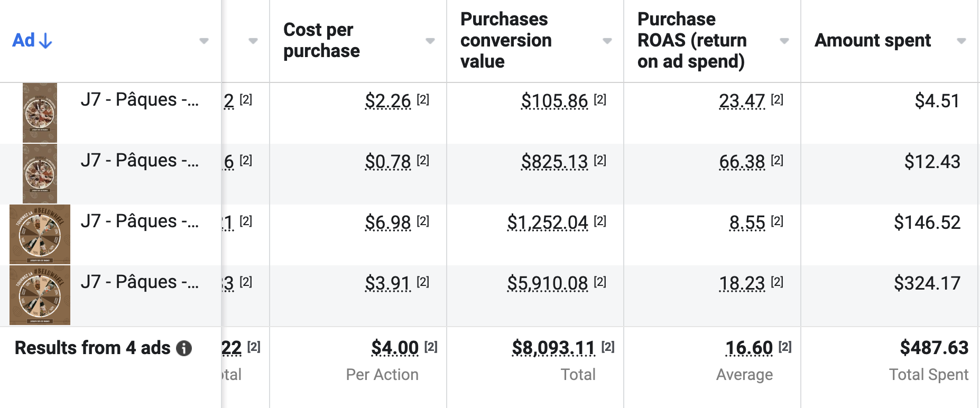Open the Purchase ROAS column dropdown arrow
The width and height of the screenshot is (980, 408).
click(x=784, y=41)
